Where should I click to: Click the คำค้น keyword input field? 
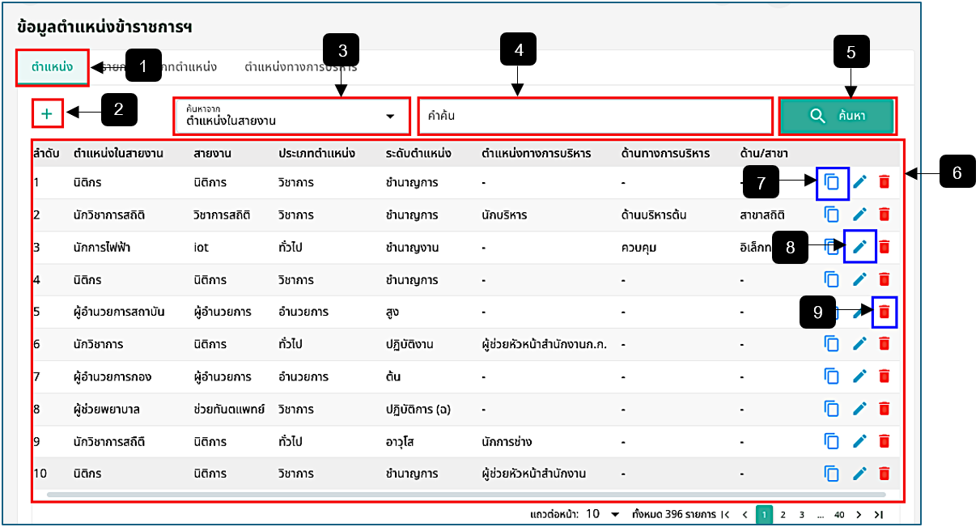596,117
